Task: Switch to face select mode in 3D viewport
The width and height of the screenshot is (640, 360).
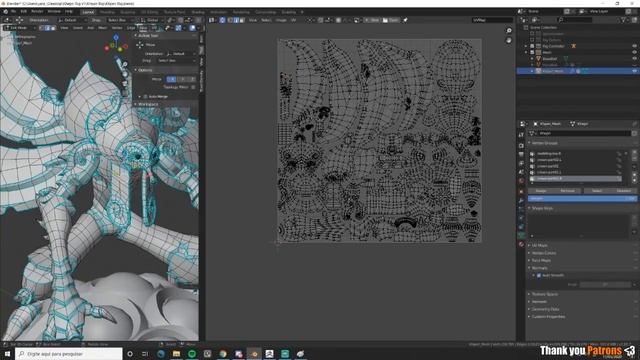Action: 53,28
